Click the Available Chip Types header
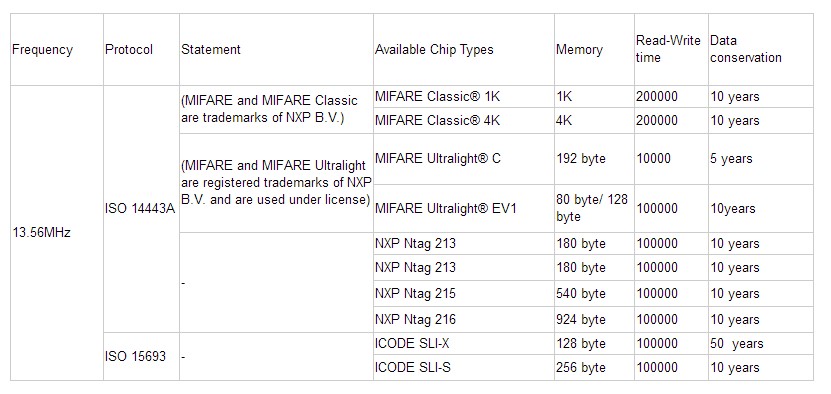Image resolution: width=831 pixels, height=394 pixels. (x=464, y=50)
